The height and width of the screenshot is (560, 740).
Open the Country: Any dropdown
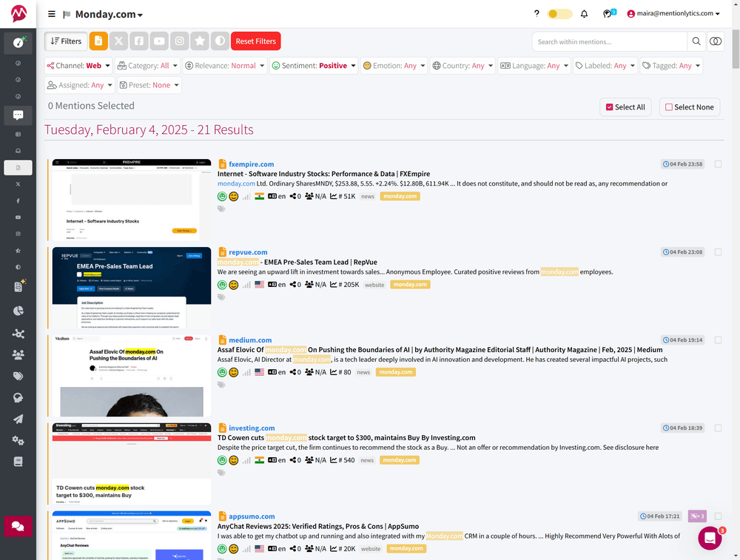click(x=462, y=66)
